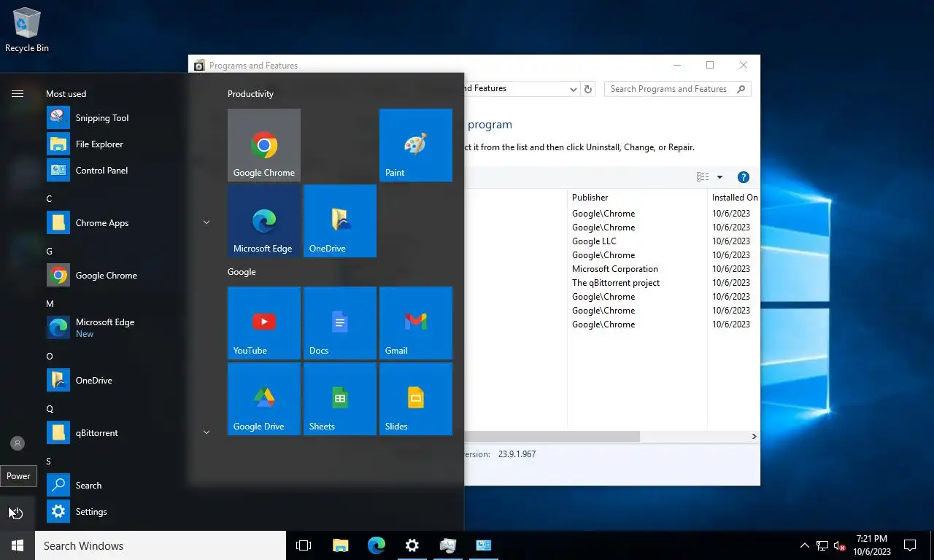Viewport: 934px width, 560px height.
Task: Open the view options dropdown arrow
Action: pos(719,177)
